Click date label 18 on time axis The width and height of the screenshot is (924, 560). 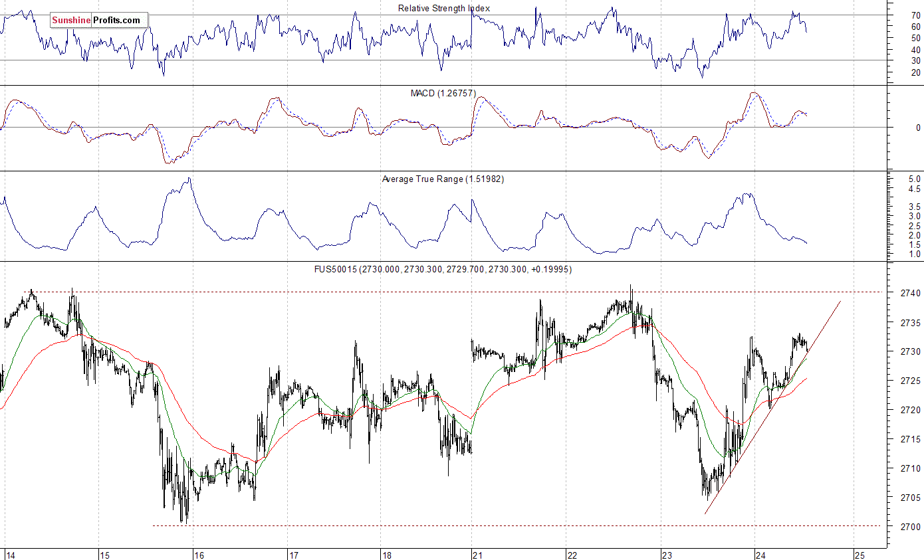click(x=387, y=555)
